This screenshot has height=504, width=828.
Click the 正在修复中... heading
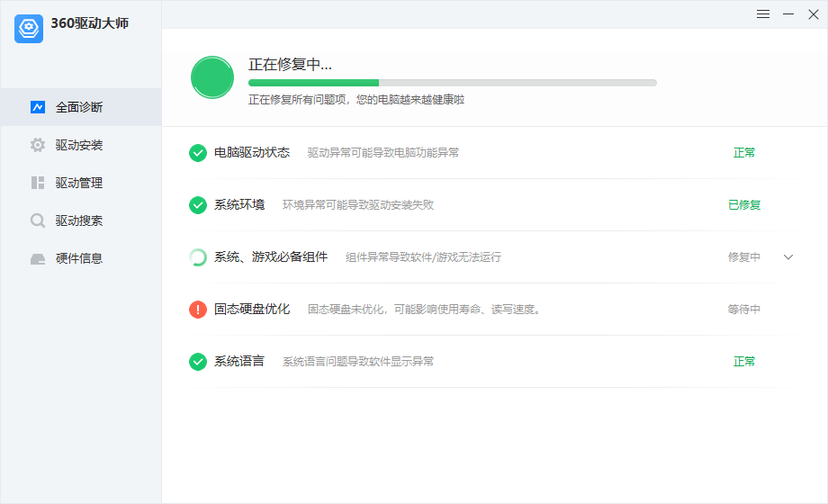point(290,65)
